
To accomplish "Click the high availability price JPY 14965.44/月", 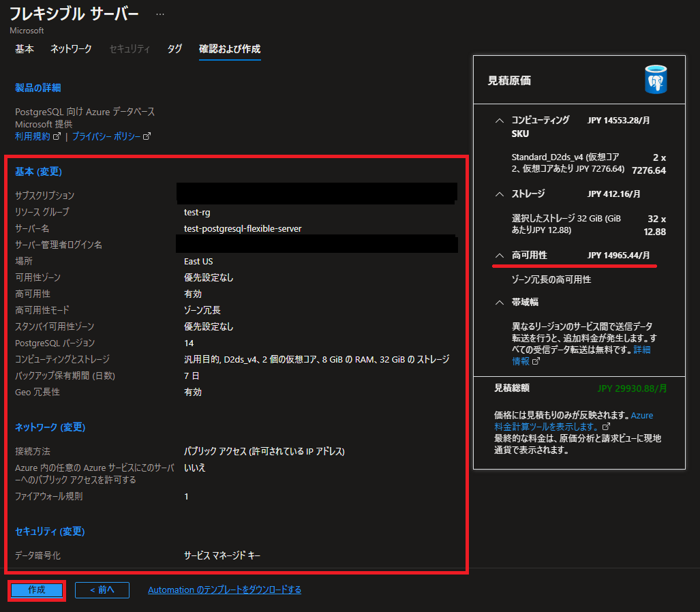I will [619, 256].
